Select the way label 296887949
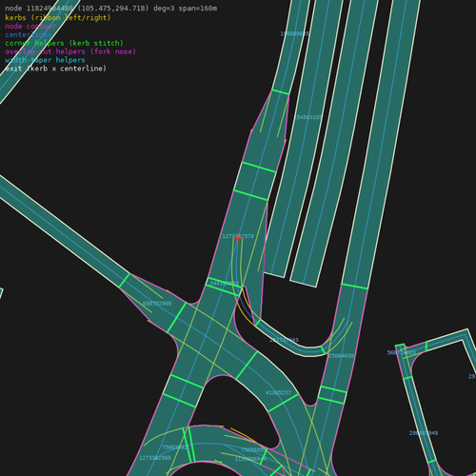The height and width of the screenshot is (476, 476). point(424,433)
